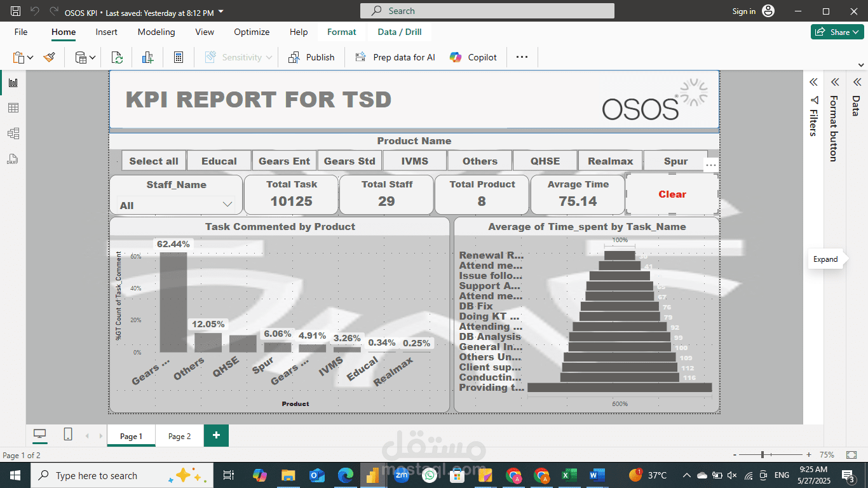Click the zoom in plus icon
The height and width of the screenshot is (488, 868).
tap(809, 455)
